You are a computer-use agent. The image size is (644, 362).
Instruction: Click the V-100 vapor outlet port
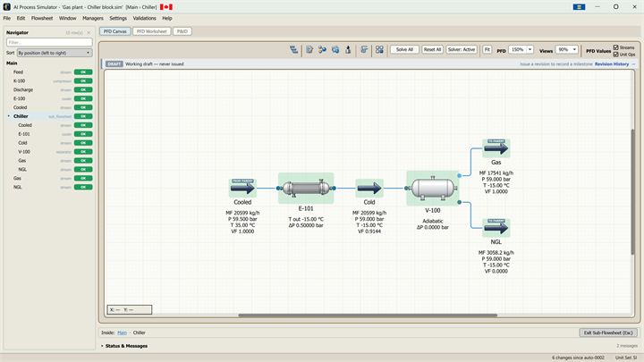(459, 176)
